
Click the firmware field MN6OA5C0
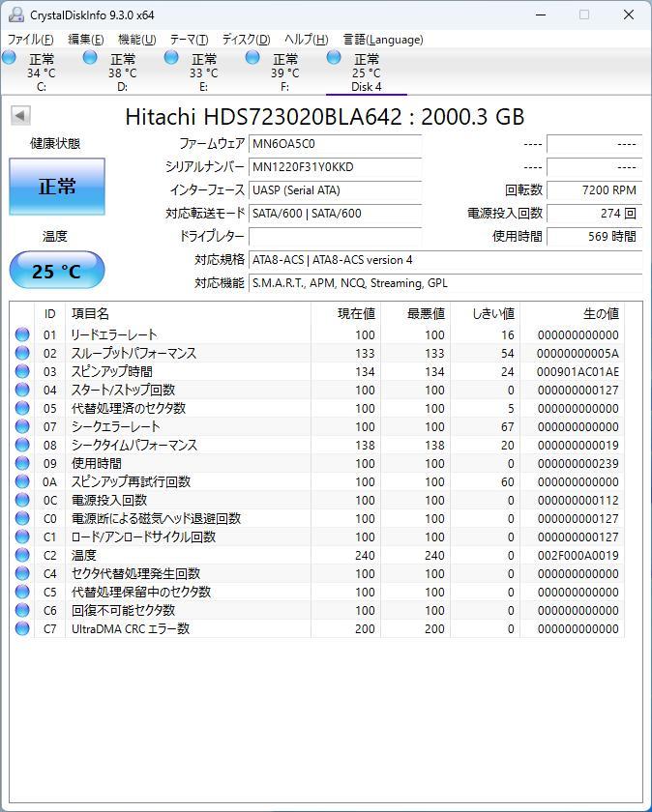click(x=335, y=144)
